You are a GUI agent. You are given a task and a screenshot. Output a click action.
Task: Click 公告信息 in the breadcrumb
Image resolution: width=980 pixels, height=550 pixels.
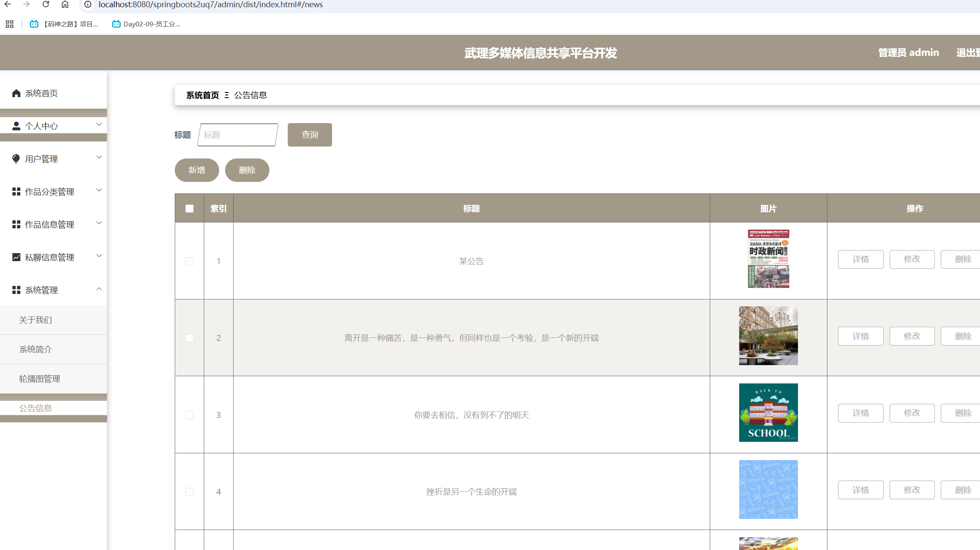pyautogui.click(x=251, y=95)
